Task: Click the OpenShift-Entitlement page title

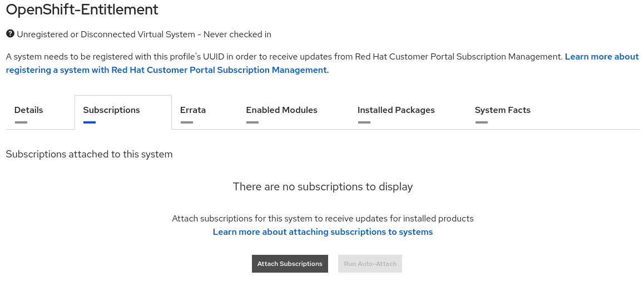Action: (82, 9)
